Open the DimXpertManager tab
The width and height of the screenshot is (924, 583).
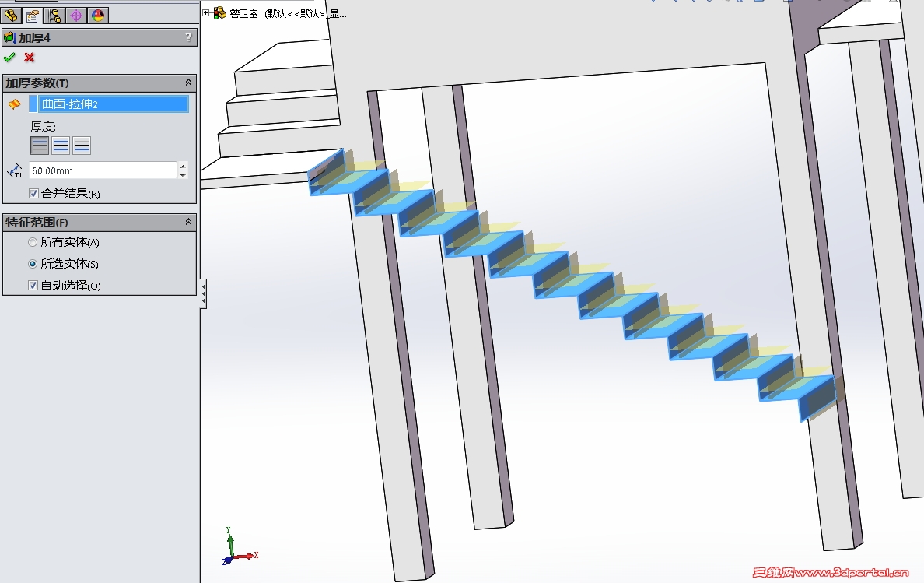point(76,16)
